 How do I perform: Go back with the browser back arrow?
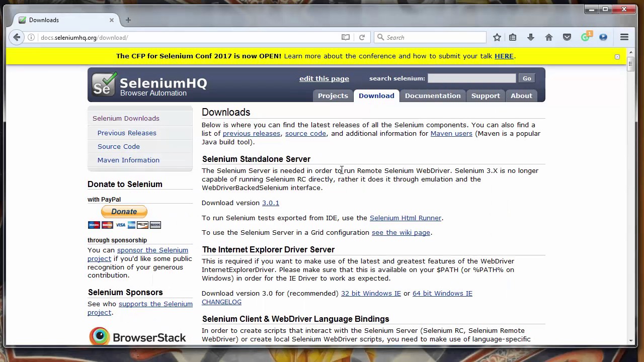(17, 37)
